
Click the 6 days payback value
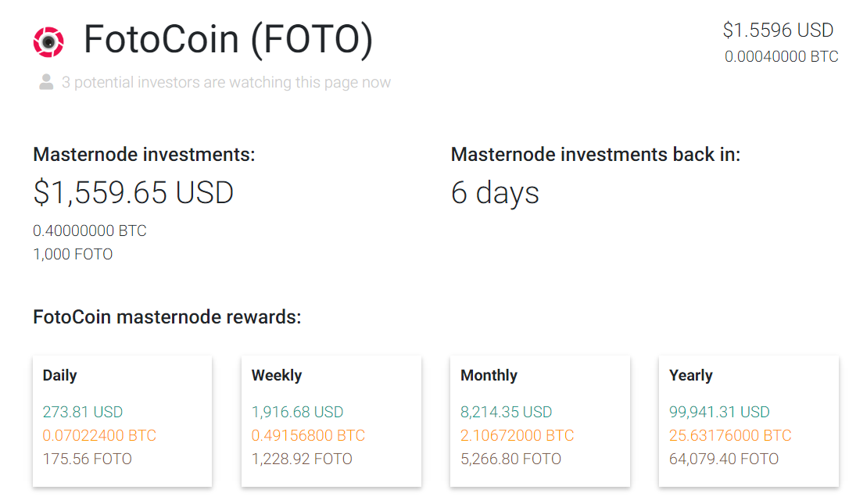tap(495, 193)
